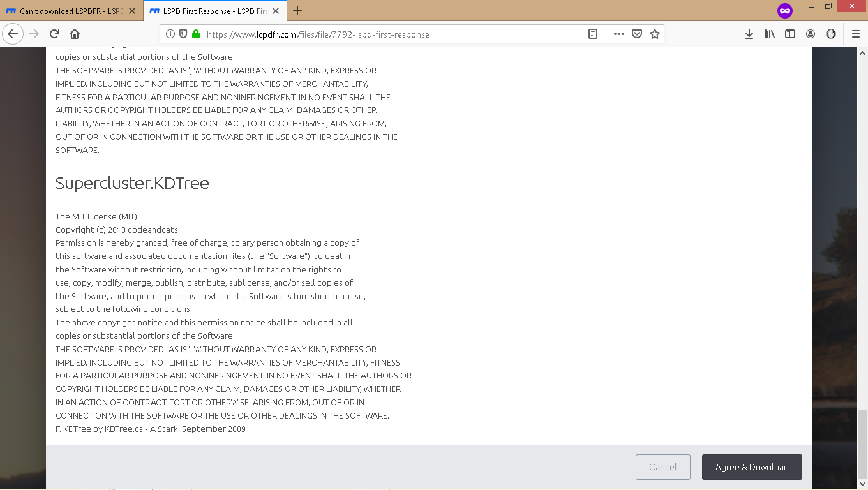The image size is (868, 490).
Task: Toggle reader view in the address bar
Action: pos(593,34)
